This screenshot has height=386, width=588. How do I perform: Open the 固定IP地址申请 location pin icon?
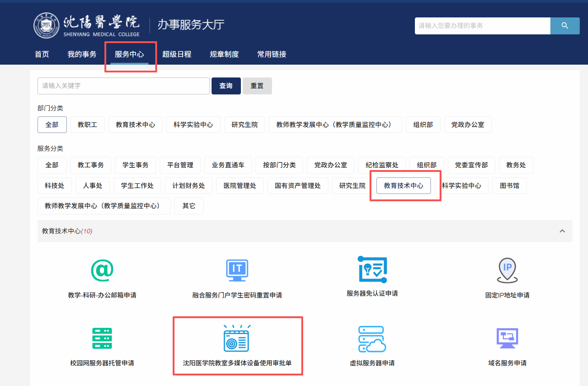[x=507, y=271]
